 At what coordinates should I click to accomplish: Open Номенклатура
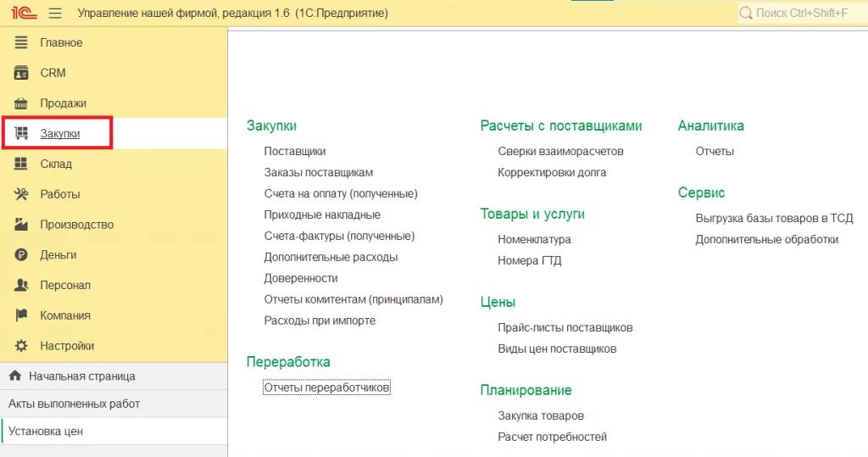point(534,239)
